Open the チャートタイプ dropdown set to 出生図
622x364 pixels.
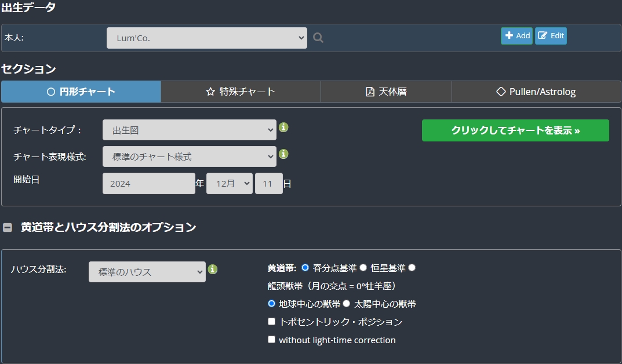click(x=189, y=130)
